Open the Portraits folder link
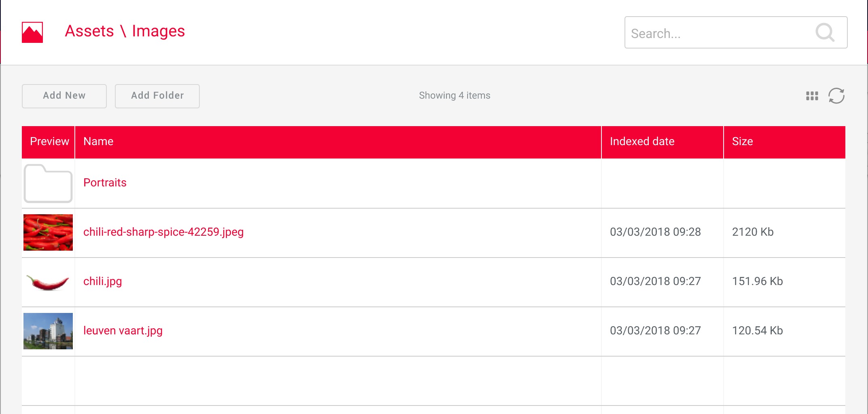Screen dimensions: 868x414 105,183
